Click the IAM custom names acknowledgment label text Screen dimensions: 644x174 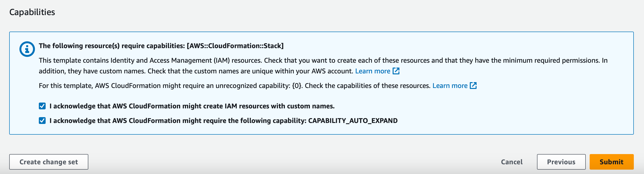(x=192, y=106)
